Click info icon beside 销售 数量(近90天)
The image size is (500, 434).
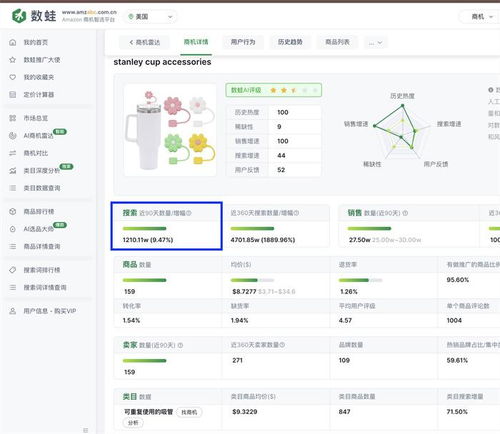click(405, 213)
